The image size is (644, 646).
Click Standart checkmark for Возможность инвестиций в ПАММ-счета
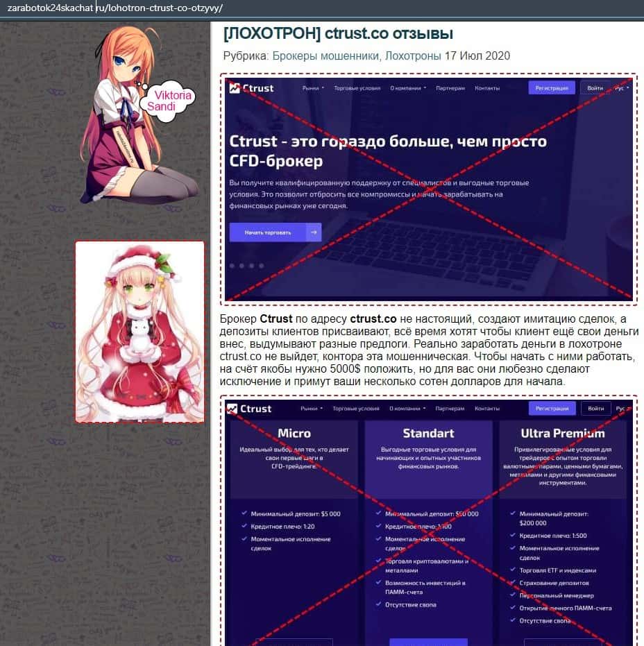coord(379,583)
